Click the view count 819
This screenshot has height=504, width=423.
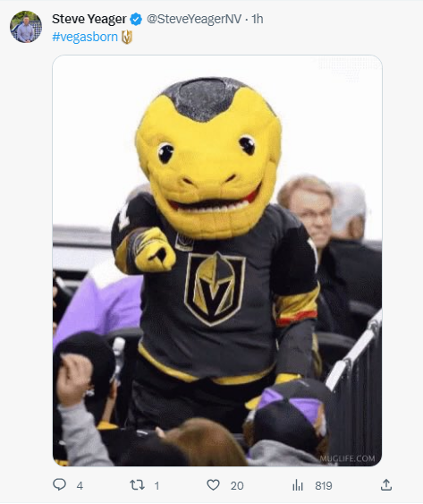pos(324,485)
